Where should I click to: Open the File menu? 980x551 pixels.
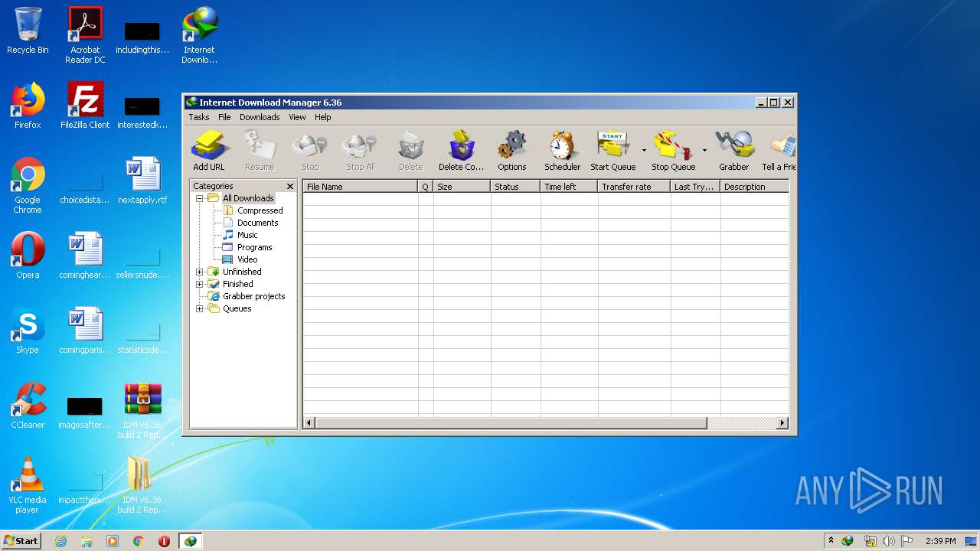click(x=224, y=117)
